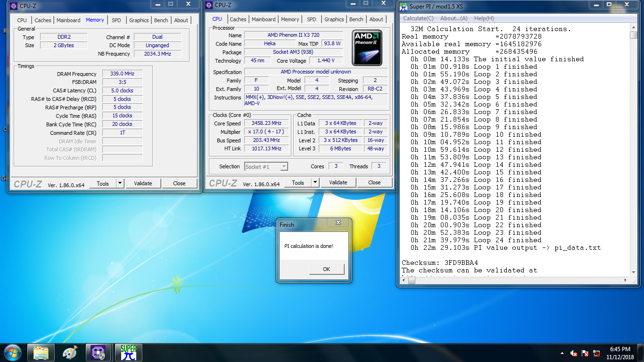Open About...(A) menu in Super PI

click(454, 18)
